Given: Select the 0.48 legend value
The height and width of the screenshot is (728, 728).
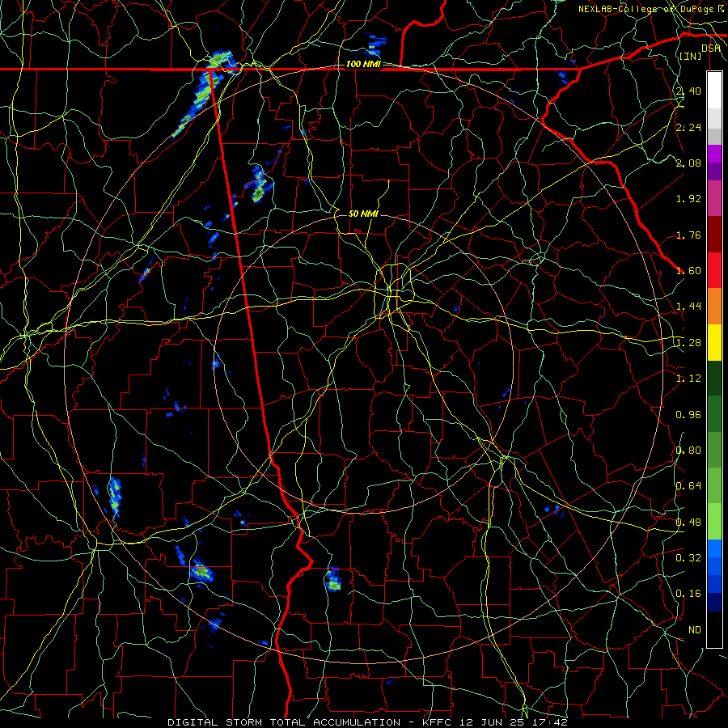Looking at the screenshot, I should 688,523.
